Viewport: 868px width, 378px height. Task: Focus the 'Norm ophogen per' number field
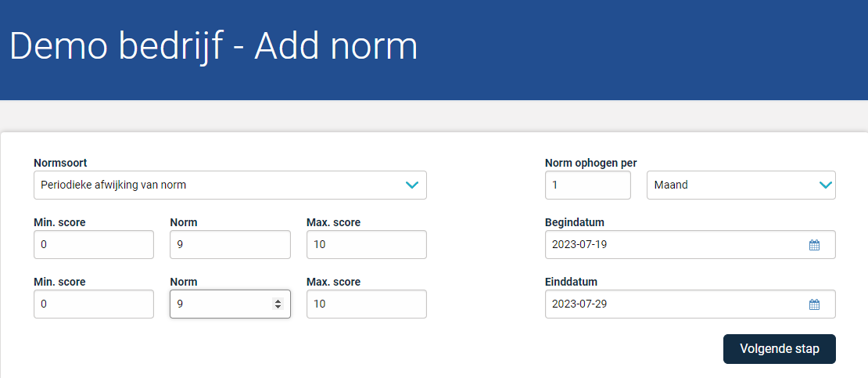[x=588, y=185]
